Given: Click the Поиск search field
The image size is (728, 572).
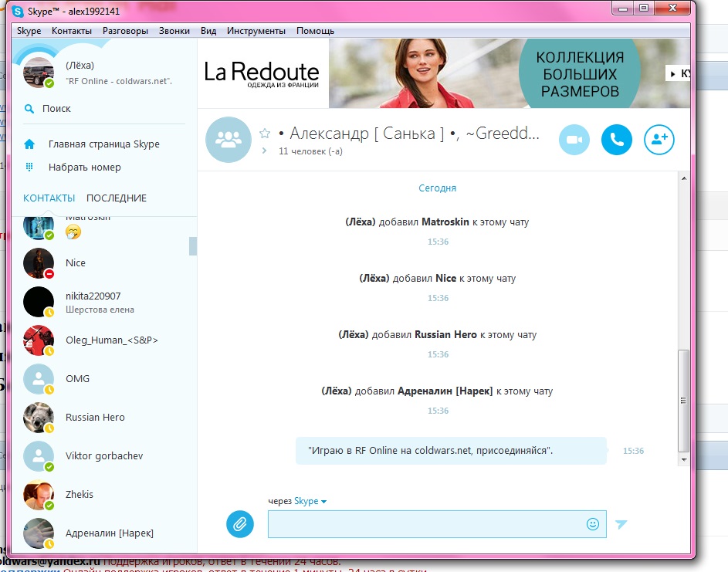Looking at the screenshot, I should [104, 109].
